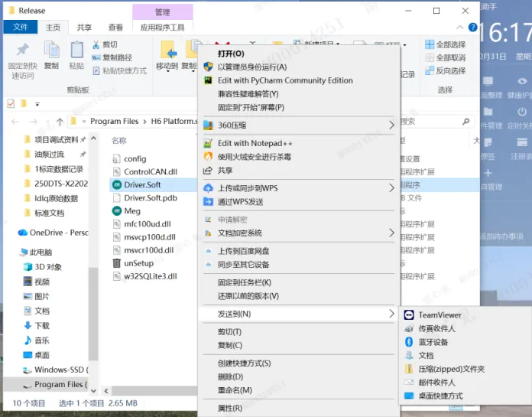Select all with 全部选择

[x=445, y=44]
